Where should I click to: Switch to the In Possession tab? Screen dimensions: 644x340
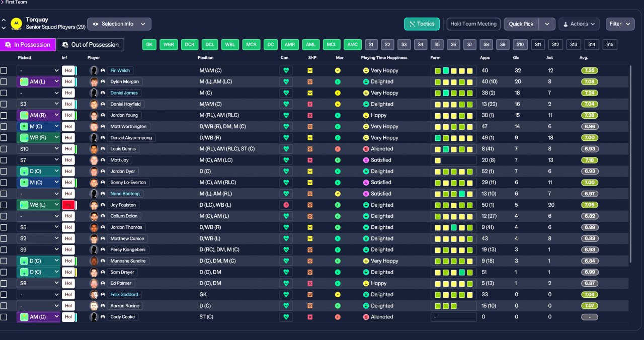tap(28, 45)
